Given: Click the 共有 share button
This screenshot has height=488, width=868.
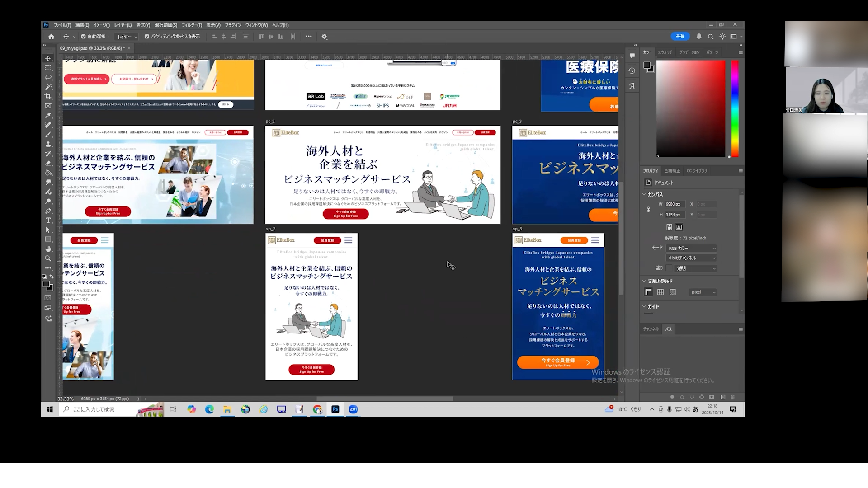Looking at the screenshot, I should (x=680, y=36).
